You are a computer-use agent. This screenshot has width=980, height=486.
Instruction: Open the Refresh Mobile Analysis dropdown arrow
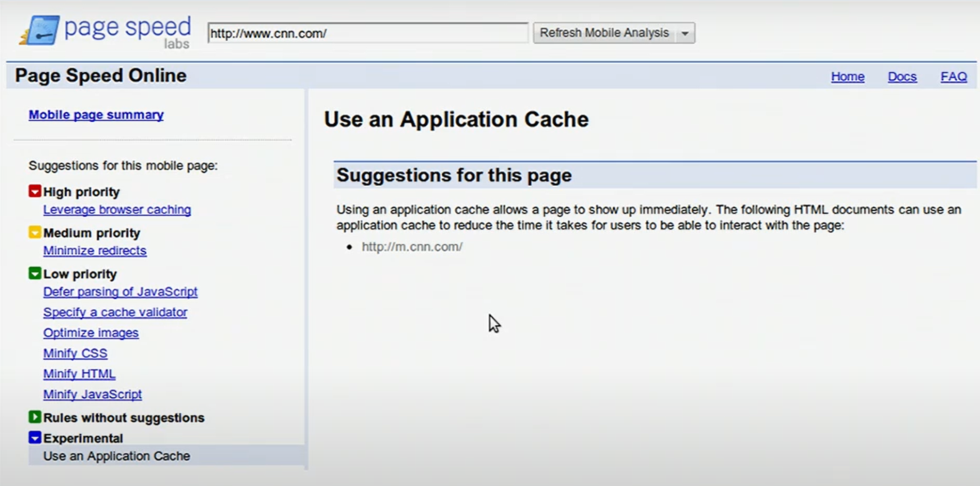coord(685,33)
